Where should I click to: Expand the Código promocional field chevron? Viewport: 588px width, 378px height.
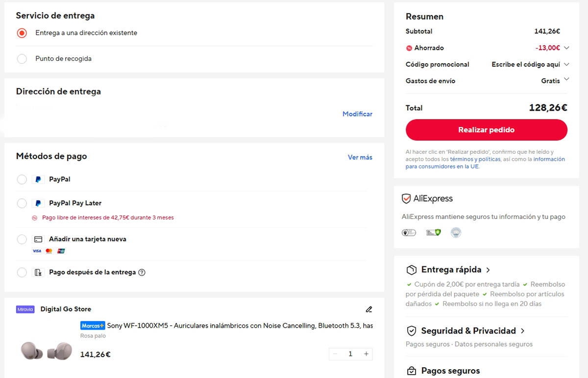(x=566, y=65)
